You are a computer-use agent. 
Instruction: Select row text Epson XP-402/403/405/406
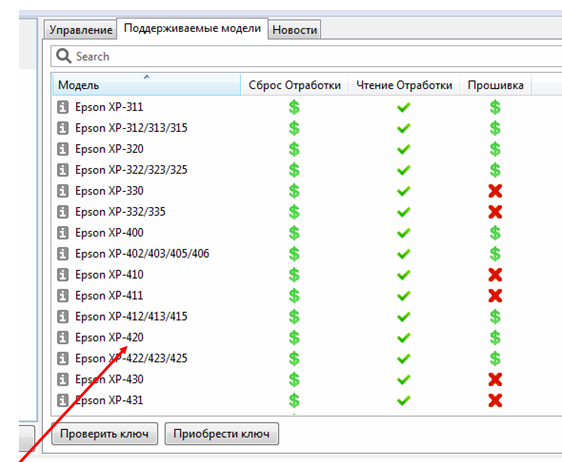coord(142,254)
